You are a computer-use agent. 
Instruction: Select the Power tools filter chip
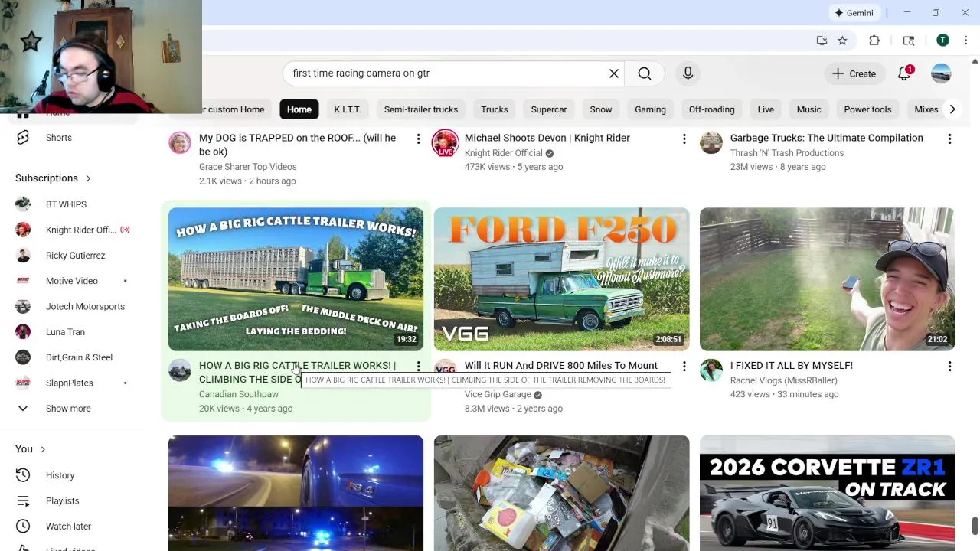(867, 109)
